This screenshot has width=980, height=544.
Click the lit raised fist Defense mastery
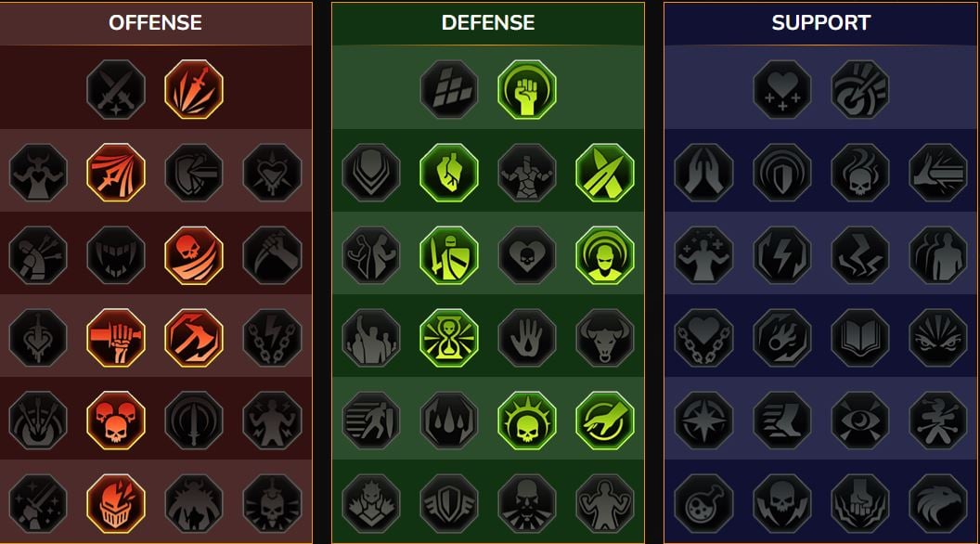[527, 89]
